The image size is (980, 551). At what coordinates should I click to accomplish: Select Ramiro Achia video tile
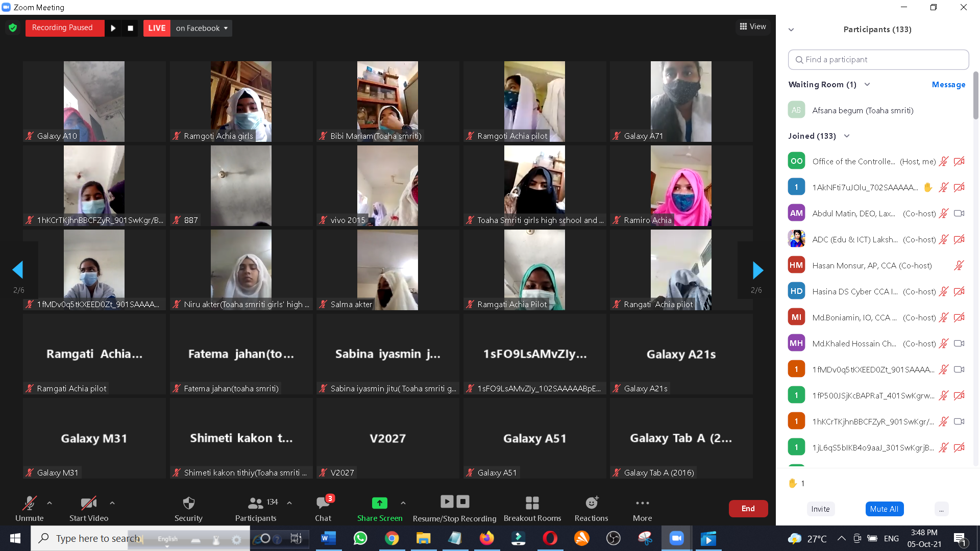coord(681,186)
